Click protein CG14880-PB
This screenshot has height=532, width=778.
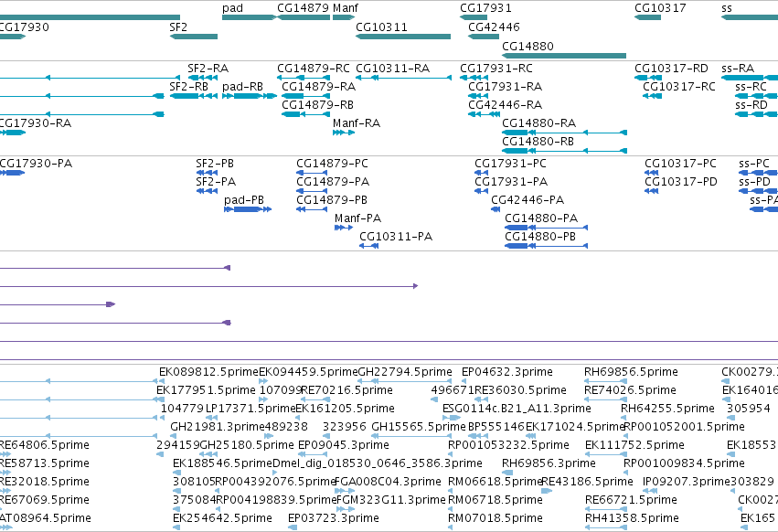coord(547,246)
